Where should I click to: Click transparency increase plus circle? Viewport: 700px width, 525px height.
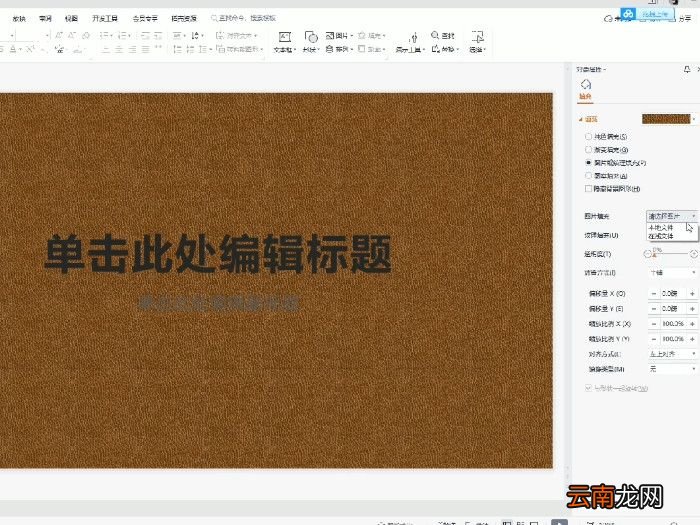tap(693, 254)
